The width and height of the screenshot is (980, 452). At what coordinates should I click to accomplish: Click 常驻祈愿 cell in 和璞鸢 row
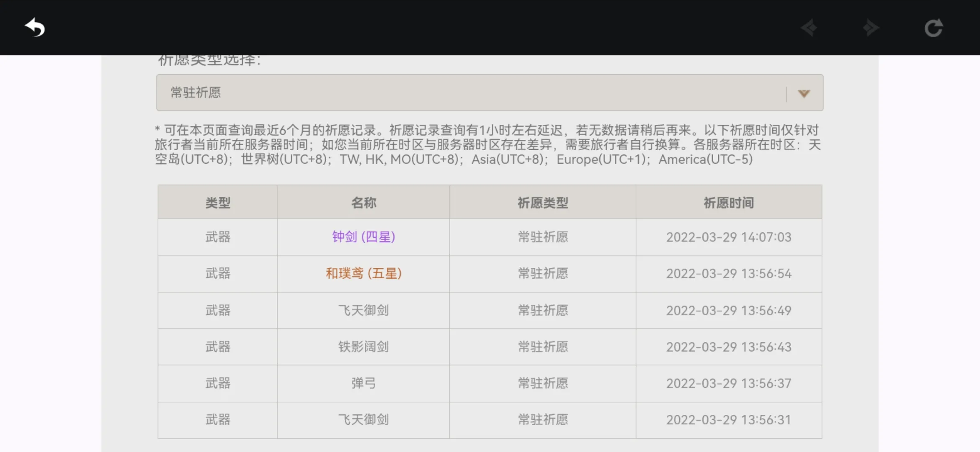pos(543,273)
